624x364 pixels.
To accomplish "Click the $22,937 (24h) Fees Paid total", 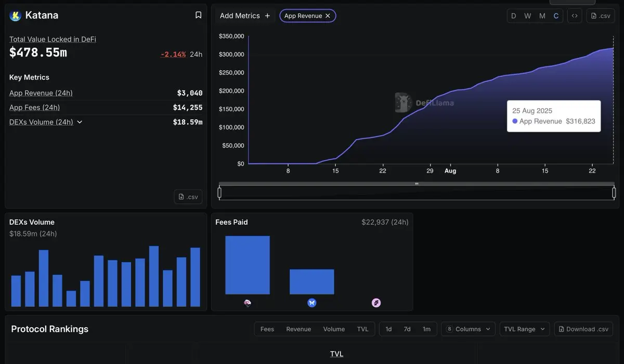I will [x=385, y=222].
